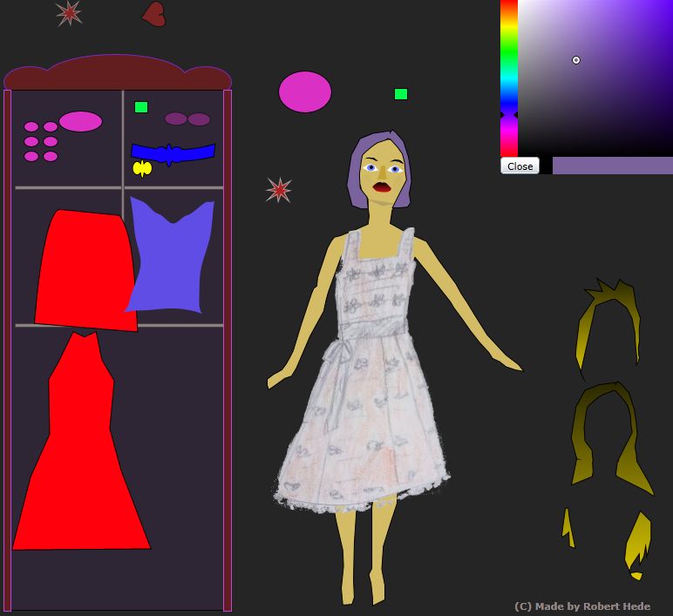Click the purple color preview bar
This screenshot has height=616, width=673.
613,166
